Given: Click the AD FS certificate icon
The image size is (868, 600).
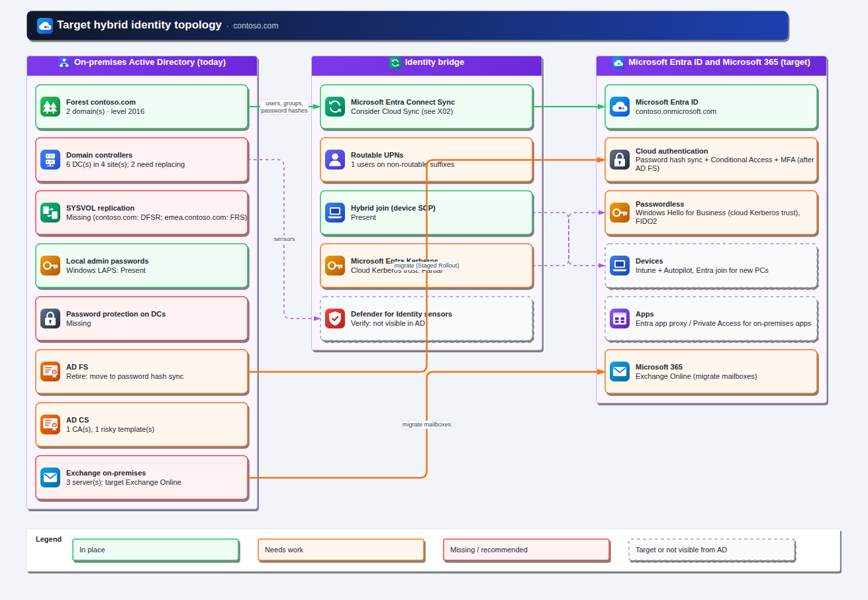Looking at the screenshot, I should pyautogui.click(x=50, y=372).
